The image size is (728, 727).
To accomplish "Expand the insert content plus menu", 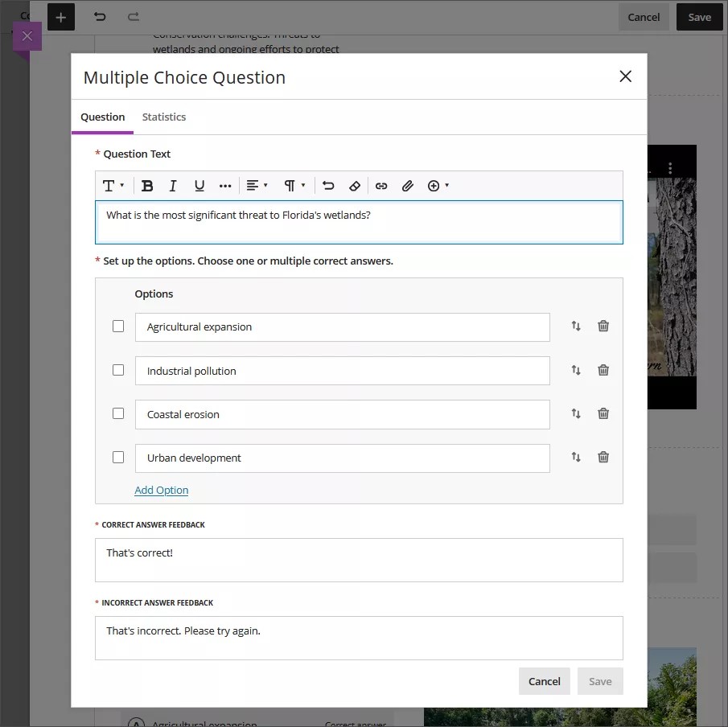I will [437, 186].
